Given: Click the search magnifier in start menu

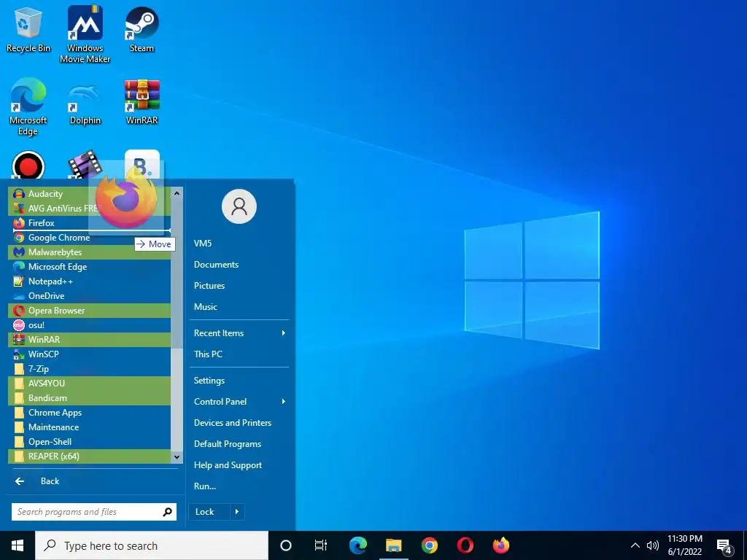Looking at the screenshot, I should point(167,512).
